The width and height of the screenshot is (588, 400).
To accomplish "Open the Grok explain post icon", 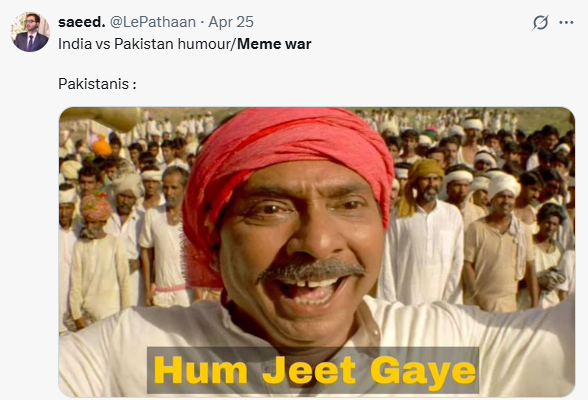I will coord(540,22).
